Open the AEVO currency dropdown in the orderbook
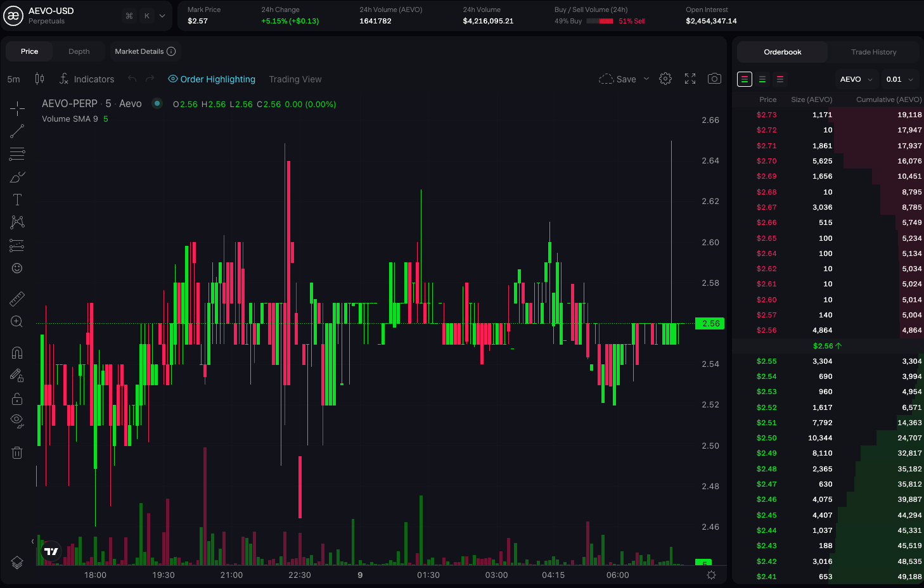Image resolution: width=924 pixels, height=588 pixels. click(x=855, y=79)
